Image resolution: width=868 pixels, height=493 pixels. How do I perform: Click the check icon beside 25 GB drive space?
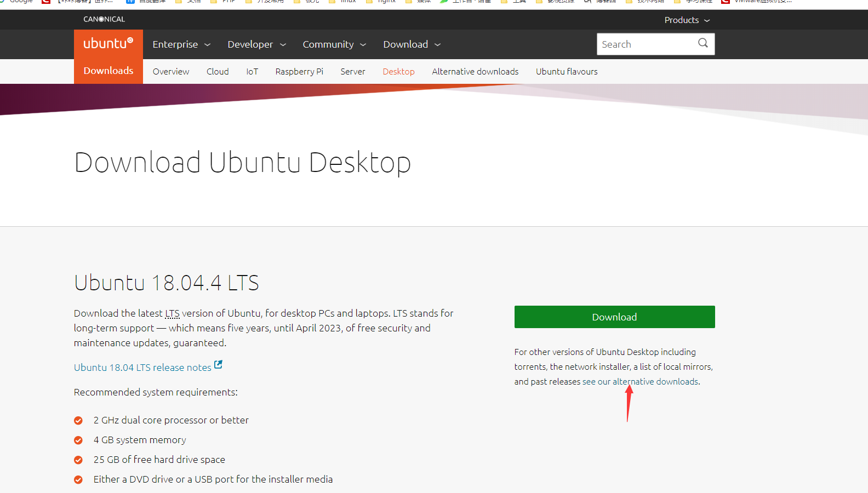tap(78, 460)
